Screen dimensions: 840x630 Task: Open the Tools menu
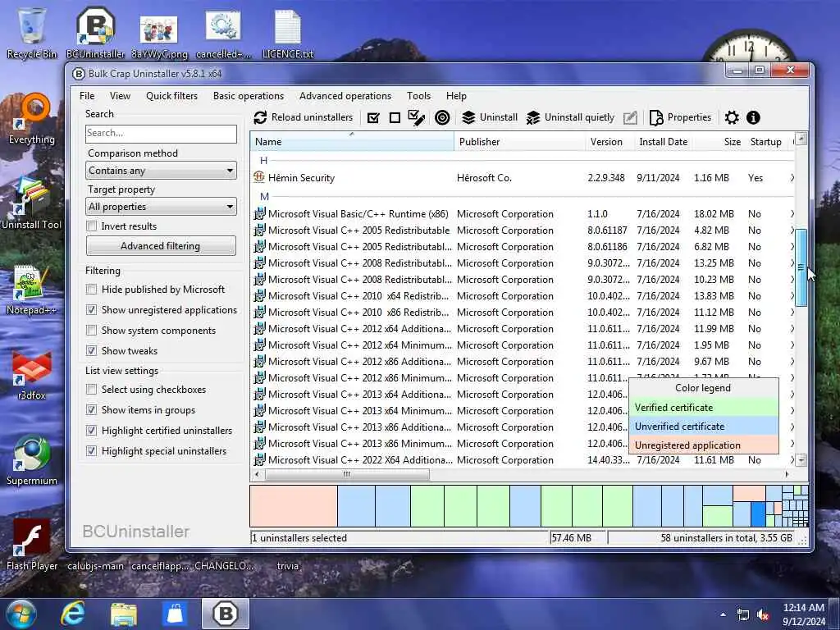click(419, 96)
